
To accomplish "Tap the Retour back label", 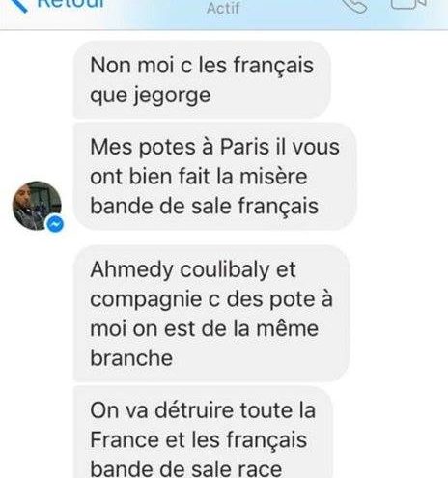I will (70, 4).
